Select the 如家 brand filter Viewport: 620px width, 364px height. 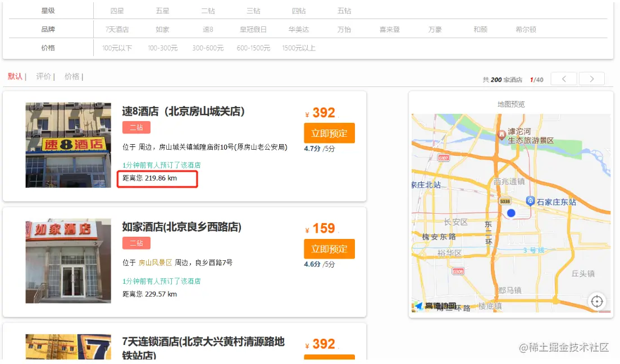pos(162,30)
